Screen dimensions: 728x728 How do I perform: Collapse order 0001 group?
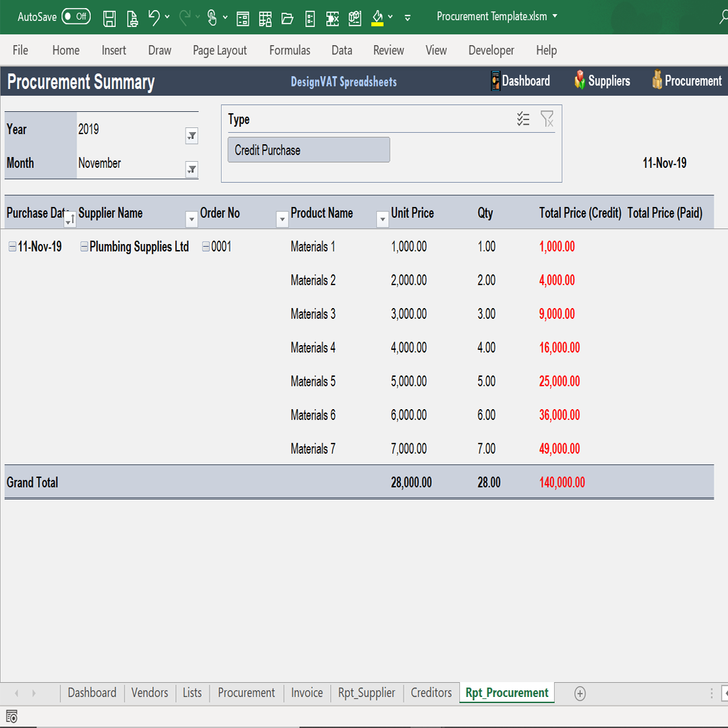click(x=206, y=246)
